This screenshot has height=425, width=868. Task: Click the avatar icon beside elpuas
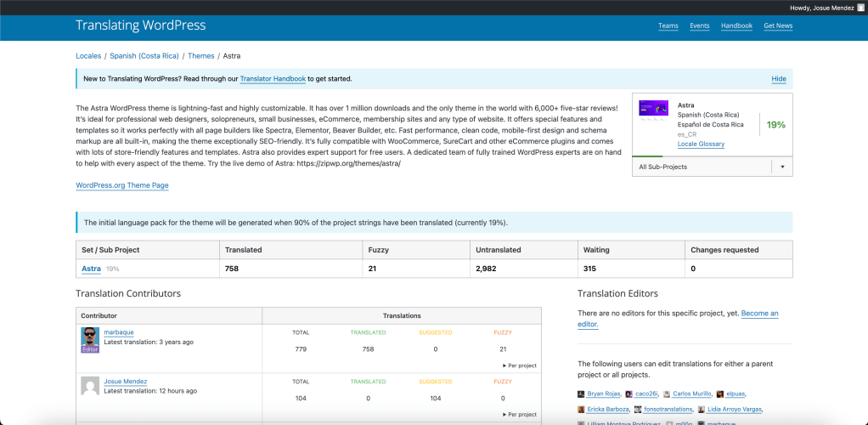point(719,394)
